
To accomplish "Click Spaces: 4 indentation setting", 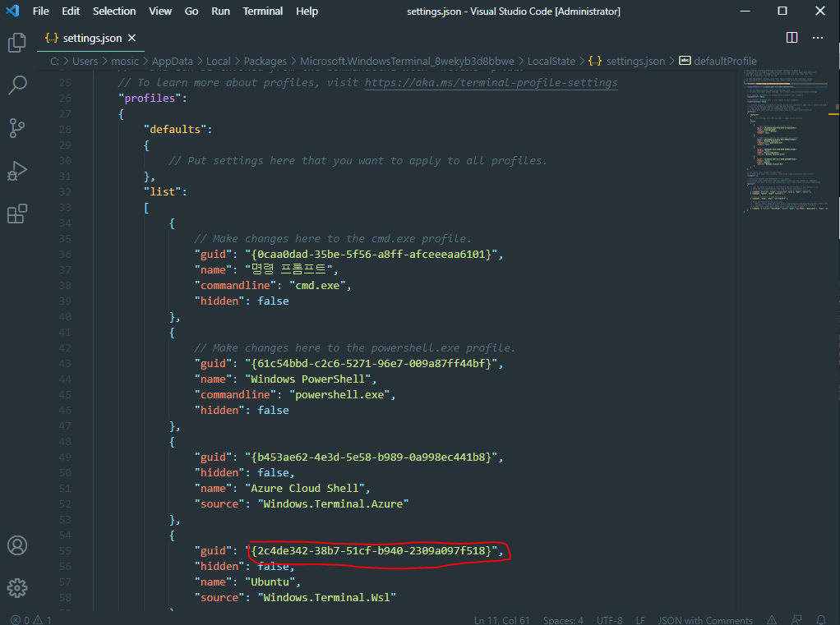I will (x=563, y=620).
